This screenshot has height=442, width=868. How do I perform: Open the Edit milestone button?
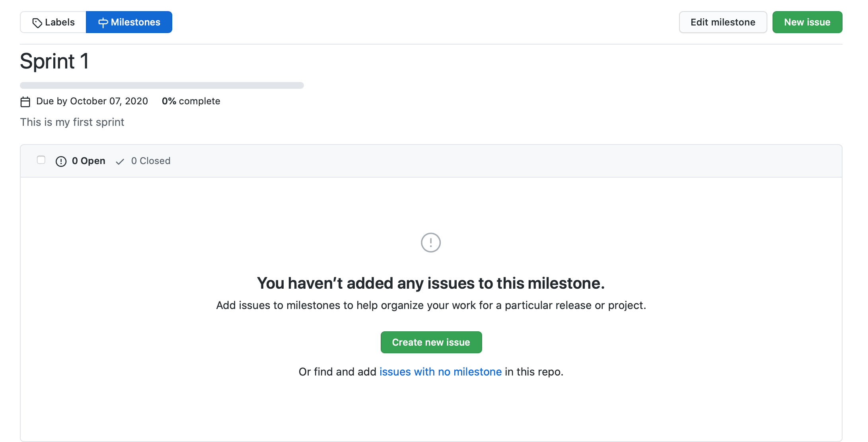click(x=723, y=22)
